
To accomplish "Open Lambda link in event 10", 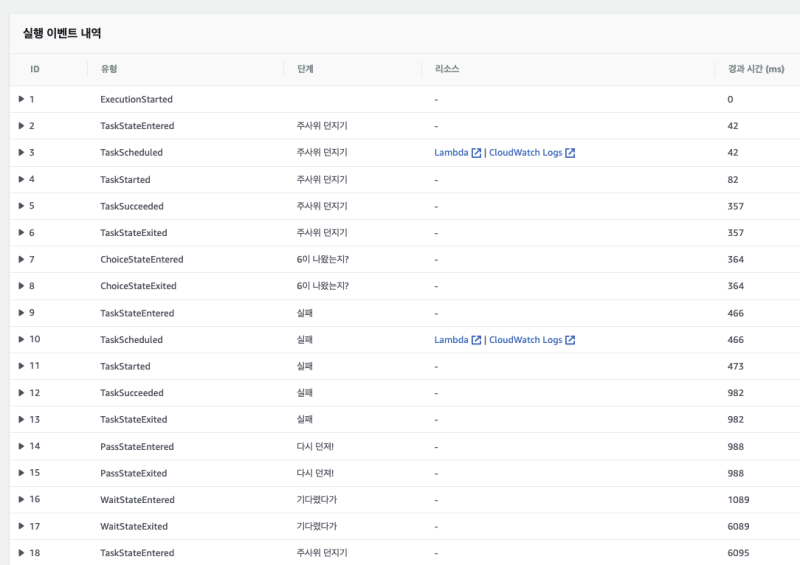I will tap(451, 340).
